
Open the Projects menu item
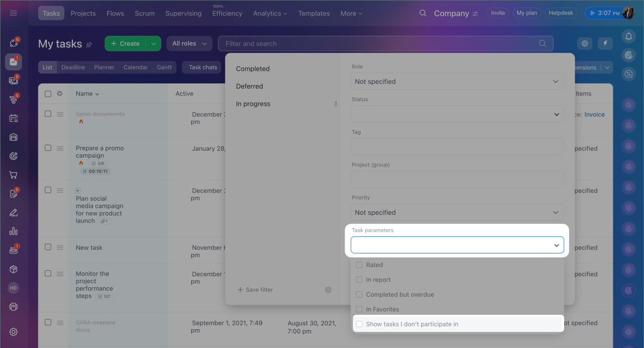coord(83,13)
